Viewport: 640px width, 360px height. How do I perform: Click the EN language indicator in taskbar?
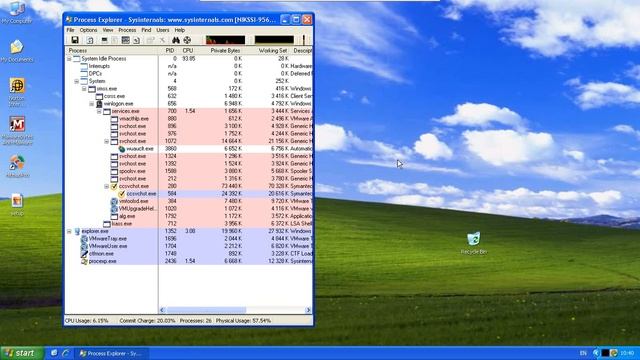(583, 353)
